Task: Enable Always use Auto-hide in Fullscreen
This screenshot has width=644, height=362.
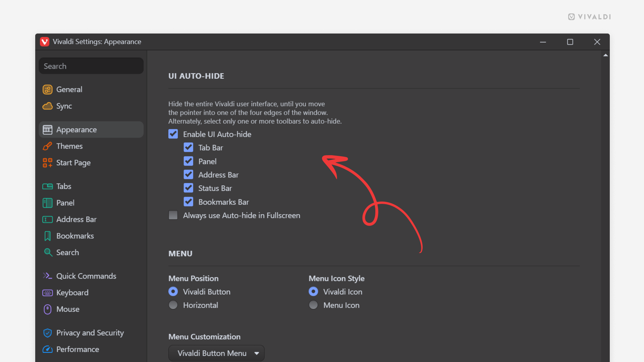Action: click(x=173, y=215)
